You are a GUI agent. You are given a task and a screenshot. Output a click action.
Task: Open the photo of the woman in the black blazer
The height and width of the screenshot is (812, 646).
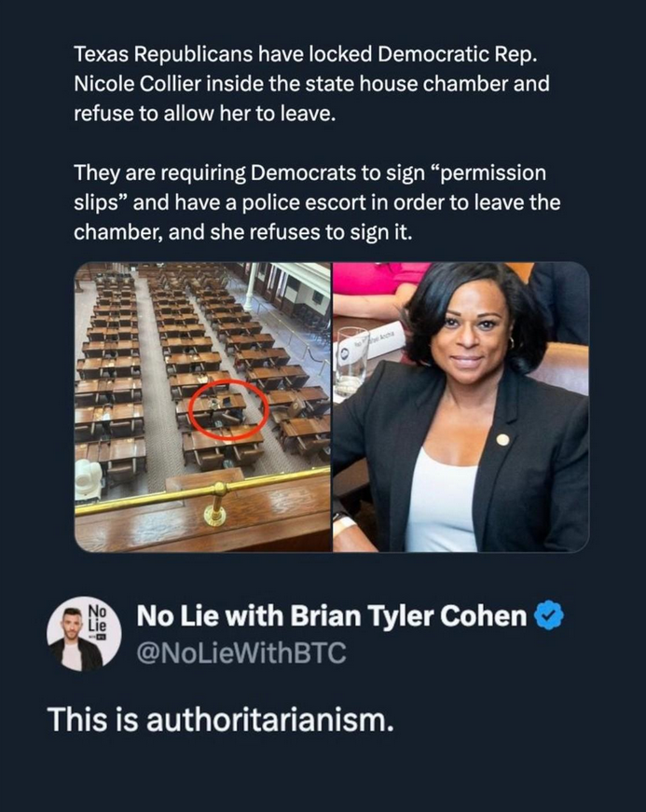(x=460, y=406)
